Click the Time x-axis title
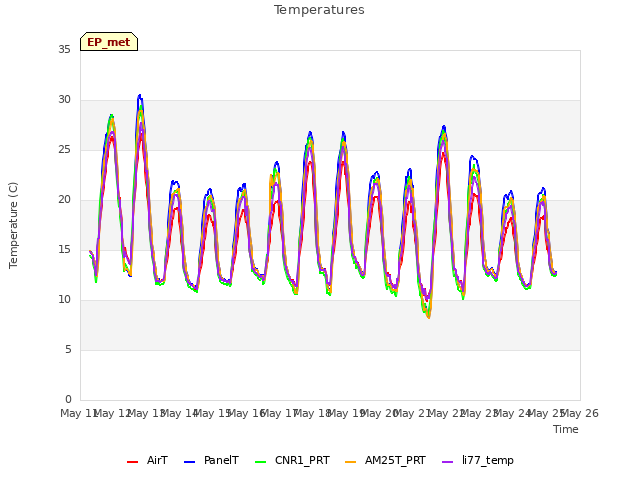 tap(566, 429)
